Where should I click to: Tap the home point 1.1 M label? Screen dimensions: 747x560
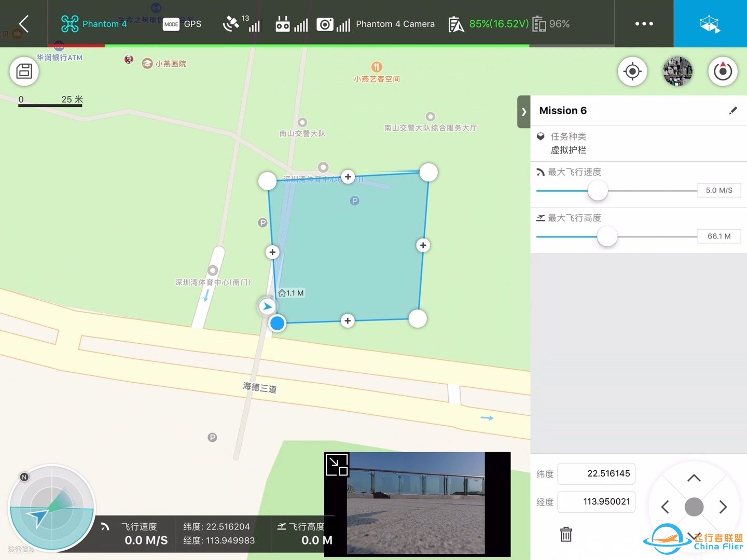click(291, 293)
